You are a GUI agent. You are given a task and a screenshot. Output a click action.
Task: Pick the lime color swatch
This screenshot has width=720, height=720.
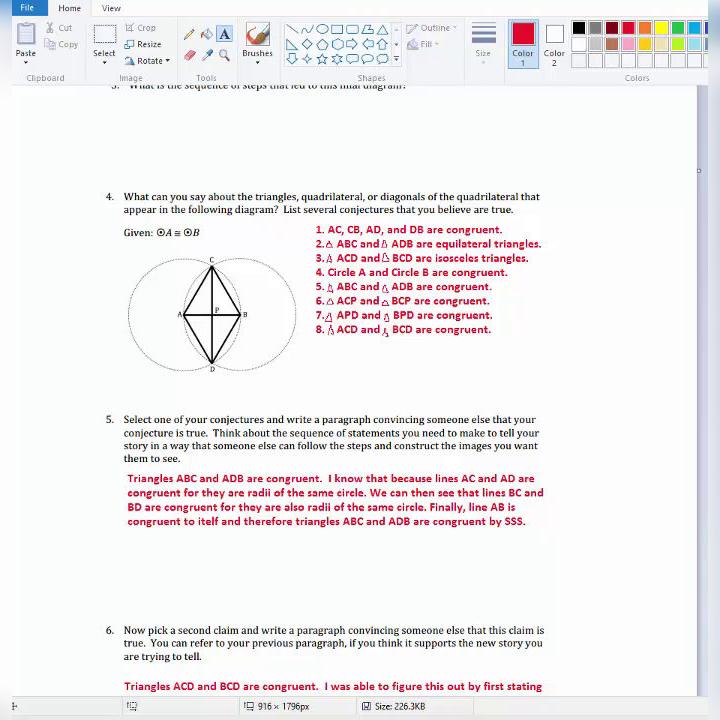pyautogui.click(x=678, y=44)
